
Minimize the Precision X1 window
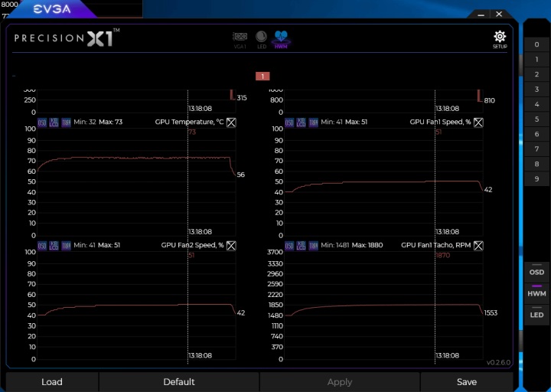coord(481,15)
